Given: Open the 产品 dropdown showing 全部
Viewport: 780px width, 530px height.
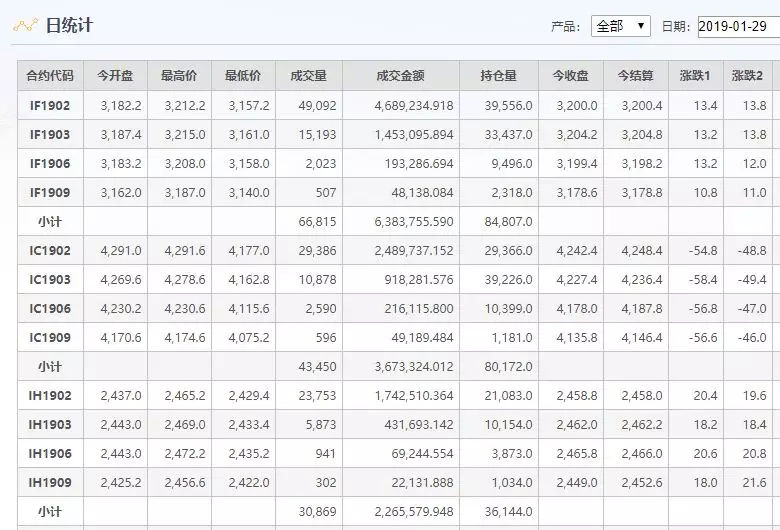Looking at the screenshot, I should pos(620,27).
